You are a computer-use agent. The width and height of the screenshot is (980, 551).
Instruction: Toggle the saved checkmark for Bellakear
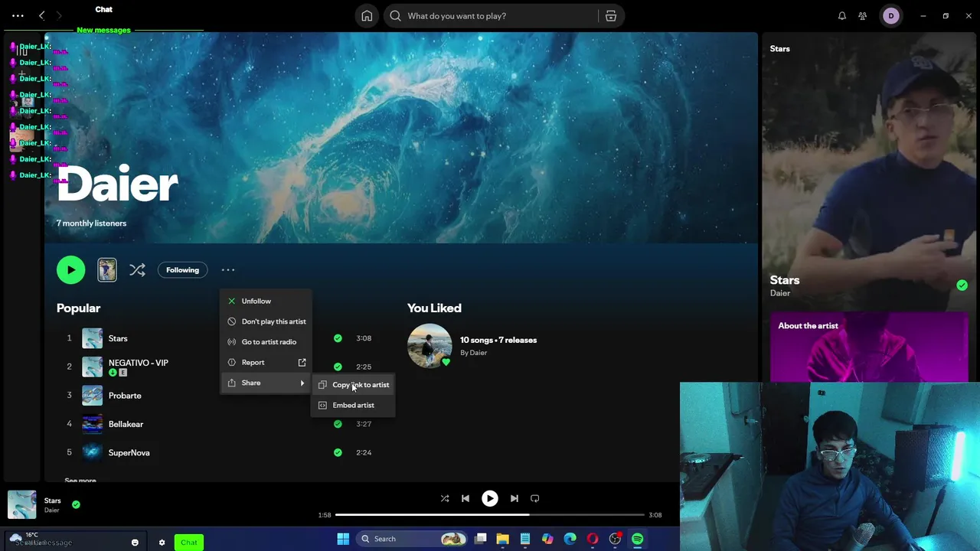point(338,424)
